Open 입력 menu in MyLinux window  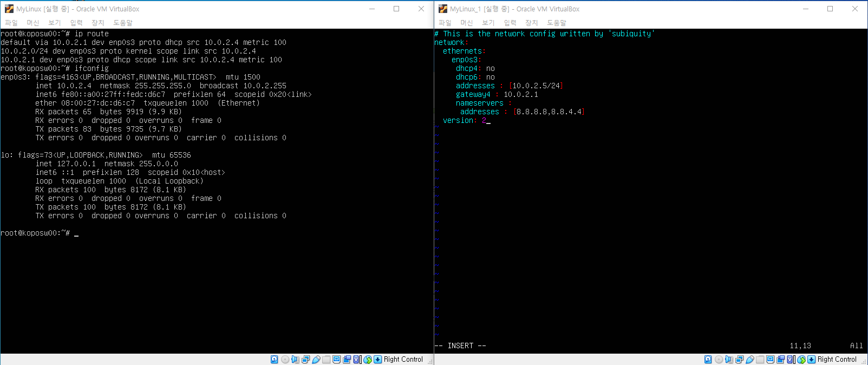pos(76,23)
